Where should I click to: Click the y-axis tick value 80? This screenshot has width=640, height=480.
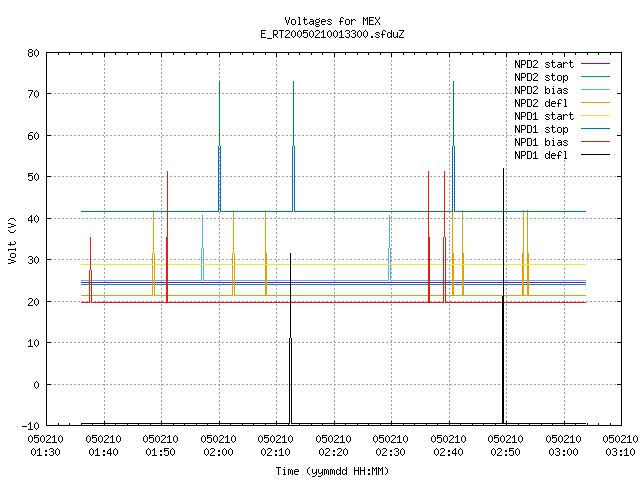click(33, 53)
